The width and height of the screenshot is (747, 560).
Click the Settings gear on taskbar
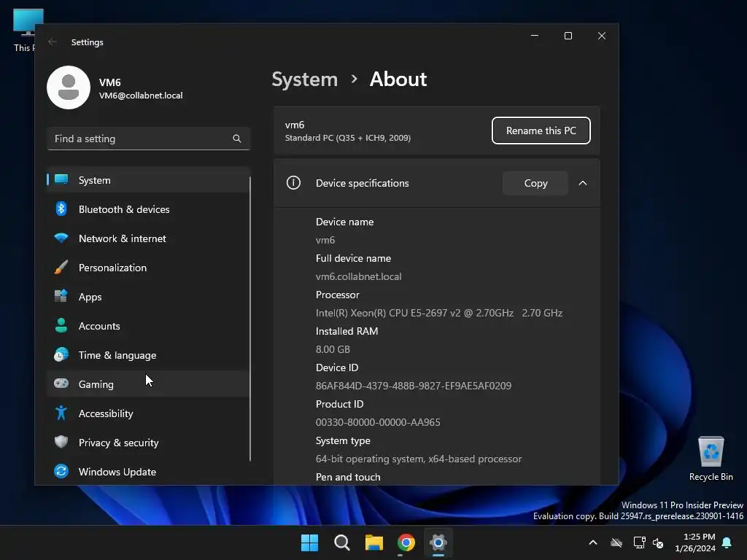tap(438, 542)
